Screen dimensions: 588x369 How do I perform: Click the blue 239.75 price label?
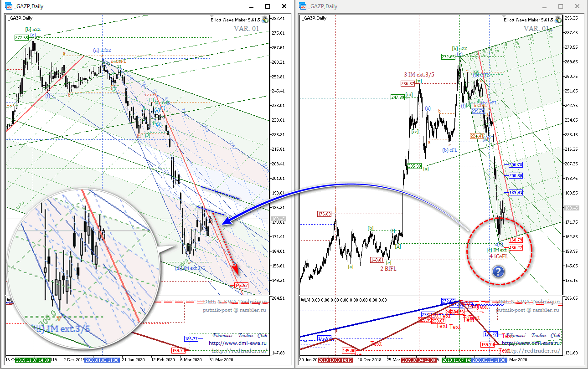click(478, 111)
